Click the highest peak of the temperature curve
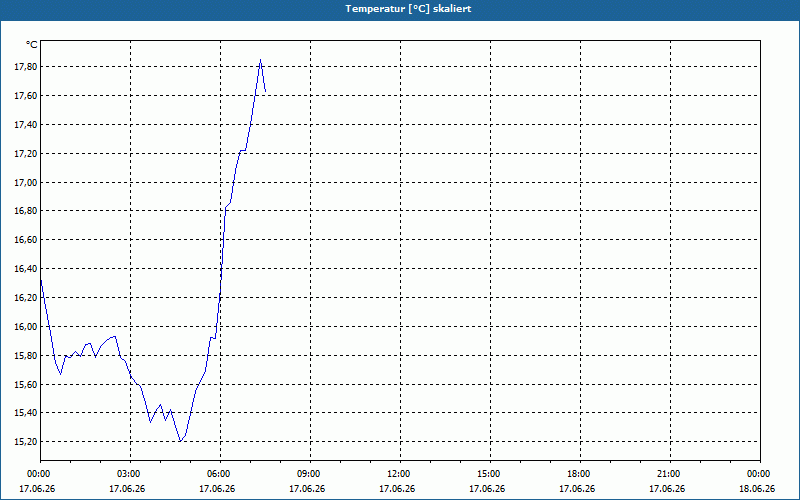 [x=260, y=60]
